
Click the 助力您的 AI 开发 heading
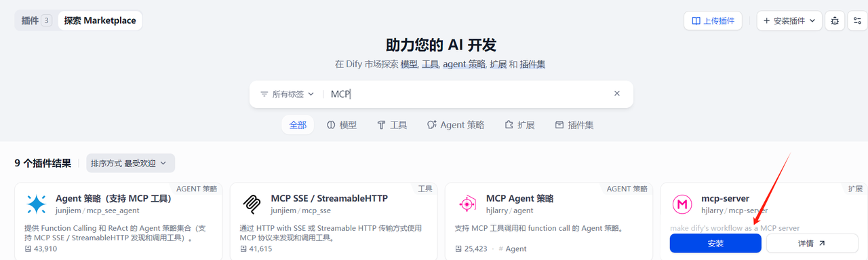pos(441,45)
